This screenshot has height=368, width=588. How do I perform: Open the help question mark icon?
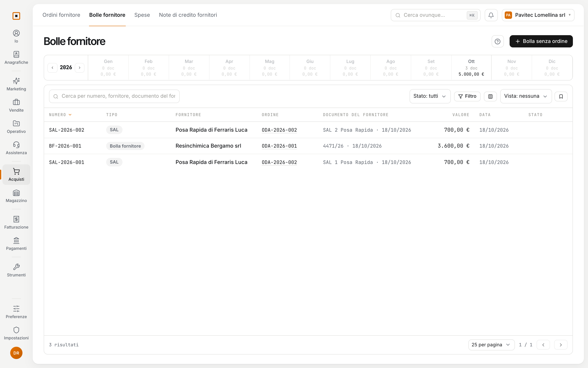(x=498, y=41)
